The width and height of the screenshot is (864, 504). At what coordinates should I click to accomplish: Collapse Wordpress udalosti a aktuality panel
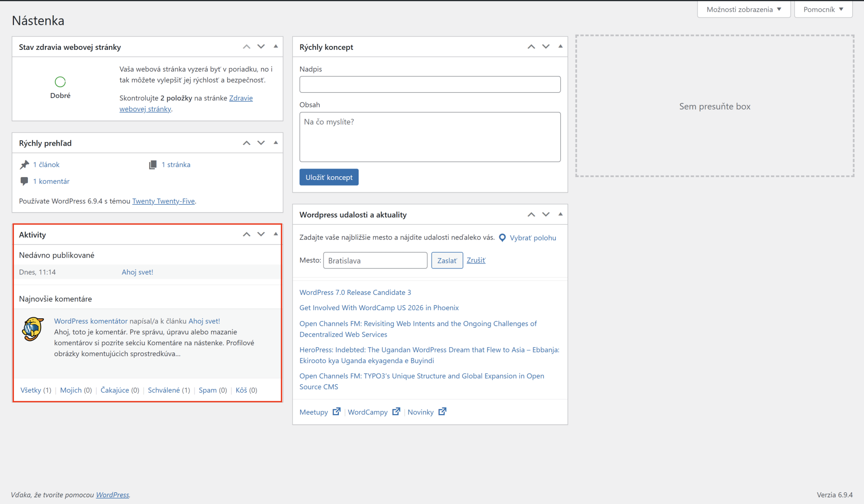click(x=561, y=214)
